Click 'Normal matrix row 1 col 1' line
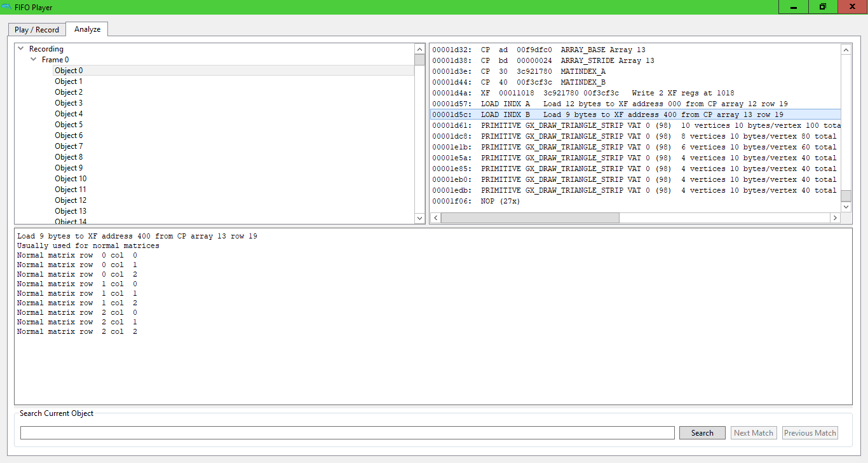This screenshot has height=463, width=868. pyautogui.click(x=77, y=293)
